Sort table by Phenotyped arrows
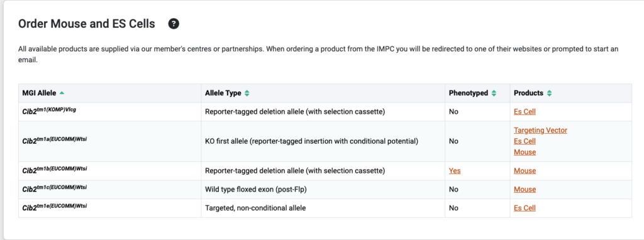This screenshot has height=240, width=644. tap(494, 93)
